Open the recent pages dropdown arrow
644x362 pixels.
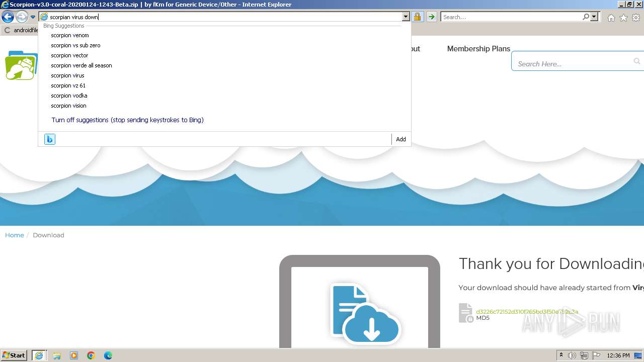(33, 17)
